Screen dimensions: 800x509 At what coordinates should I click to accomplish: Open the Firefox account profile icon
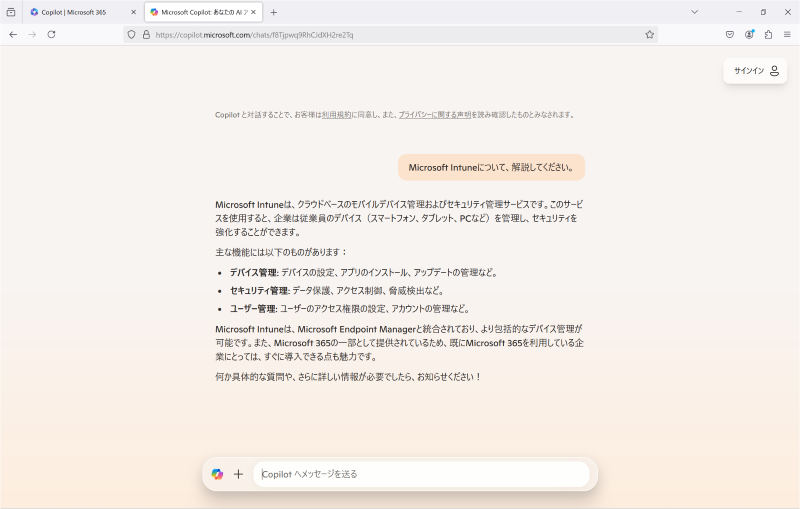pos(749,35)
